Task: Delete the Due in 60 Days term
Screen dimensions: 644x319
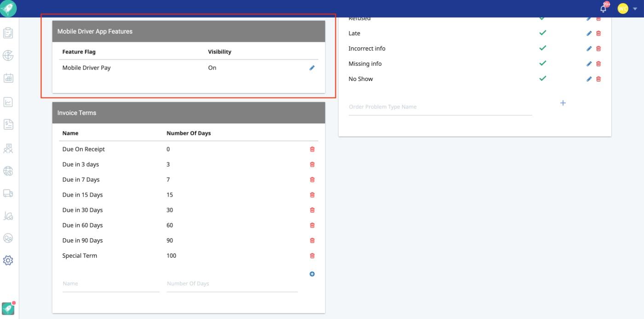Action: point(312,225)
